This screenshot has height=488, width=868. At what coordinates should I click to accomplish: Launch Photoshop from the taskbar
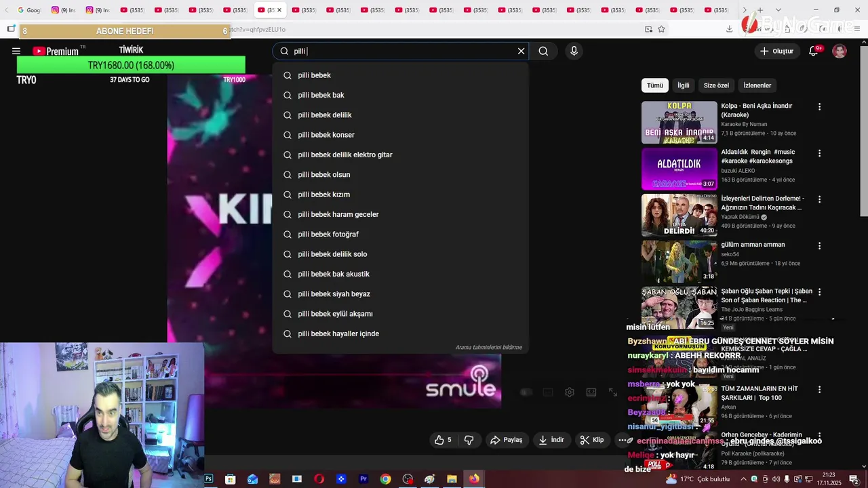[208, 479]
